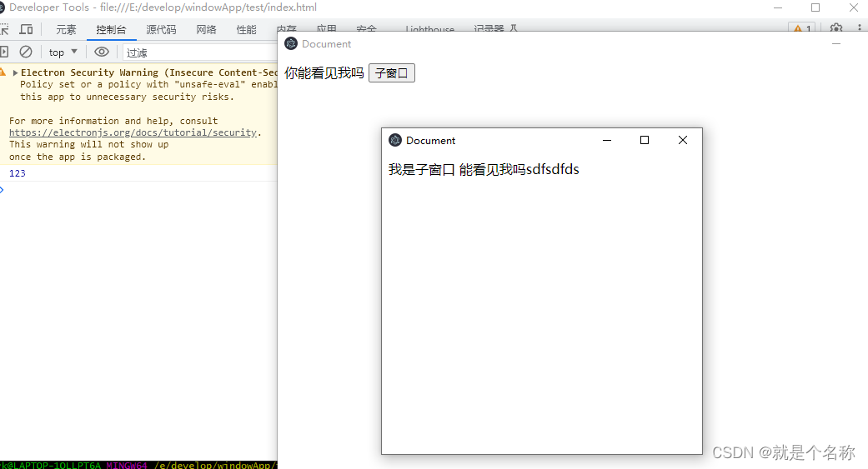Click the 子窗口 button in main window
This screenshot has height=469, width=868.
click(x=391, y=73)
